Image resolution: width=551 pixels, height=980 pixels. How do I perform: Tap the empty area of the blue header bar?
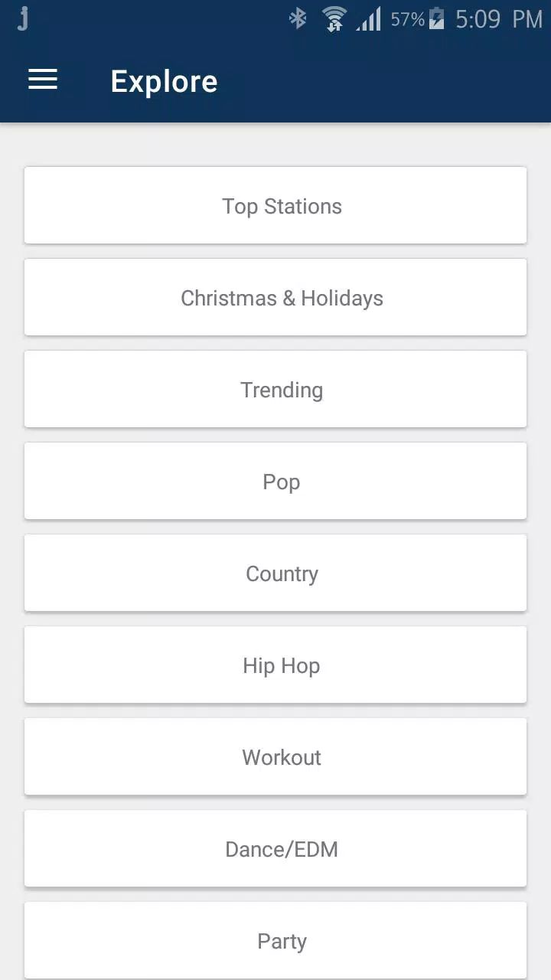pos(383,81)
